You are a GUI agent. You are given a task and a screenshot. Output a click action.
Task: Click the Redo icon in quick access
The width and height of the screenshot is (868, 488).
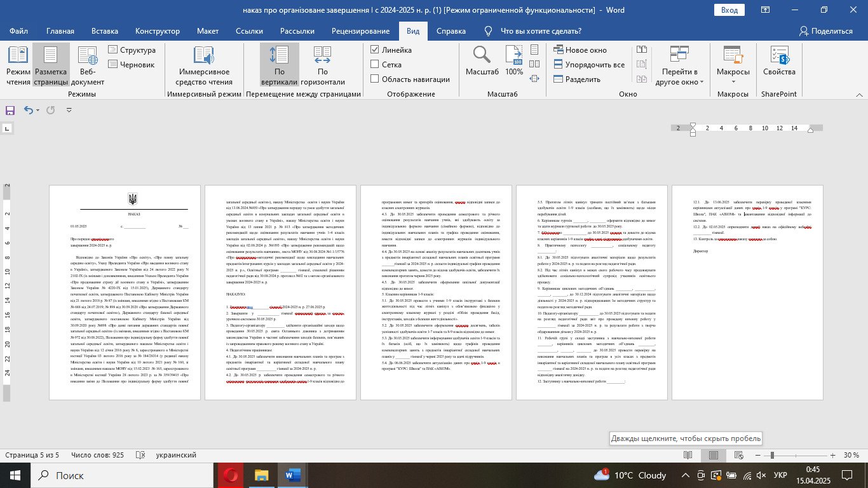[x=51, y=110]
